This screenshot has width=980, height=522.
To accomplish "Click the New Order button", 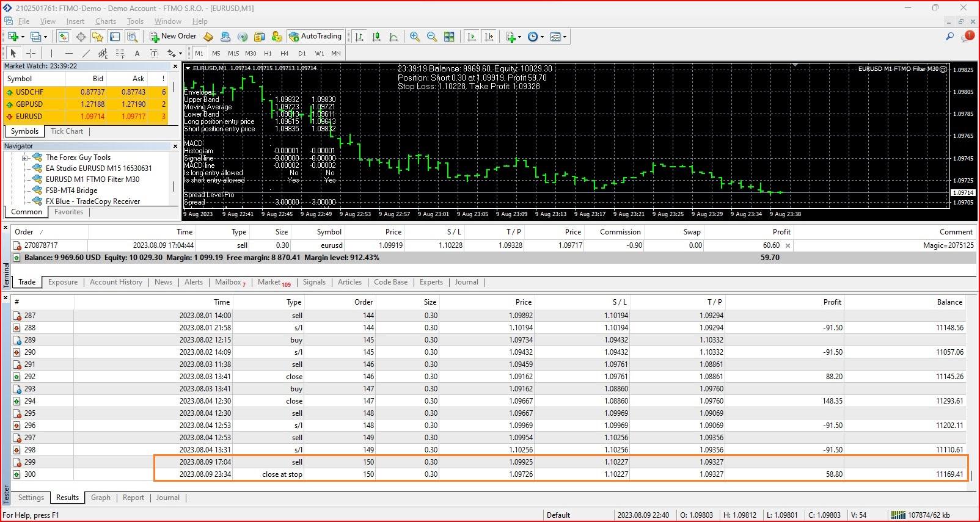I will tap(174, 37).
